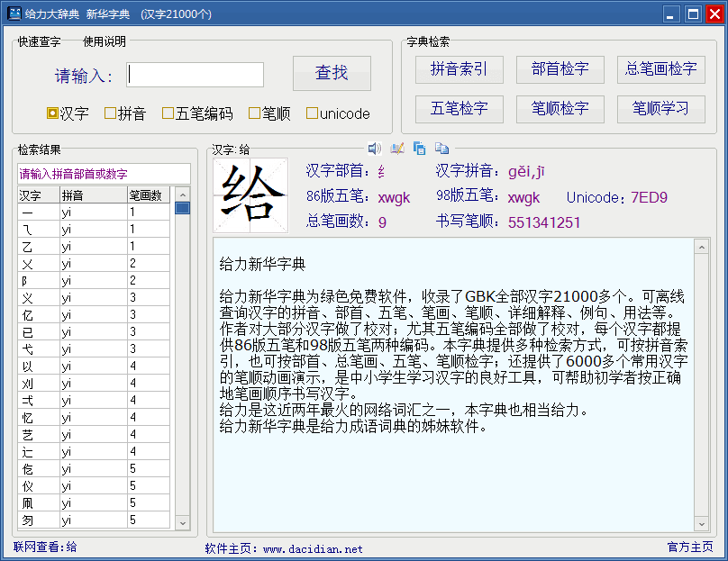
Task: Click the 汉字拼音 value gěi,jǐ
Action: click(526, 172)
